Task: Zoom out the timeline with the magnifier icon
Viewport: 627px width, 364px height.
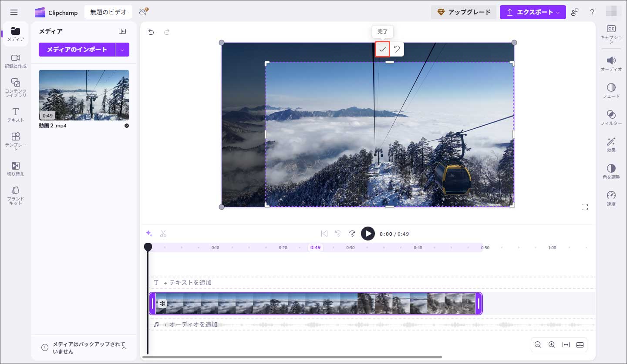Action: point(538,344)
